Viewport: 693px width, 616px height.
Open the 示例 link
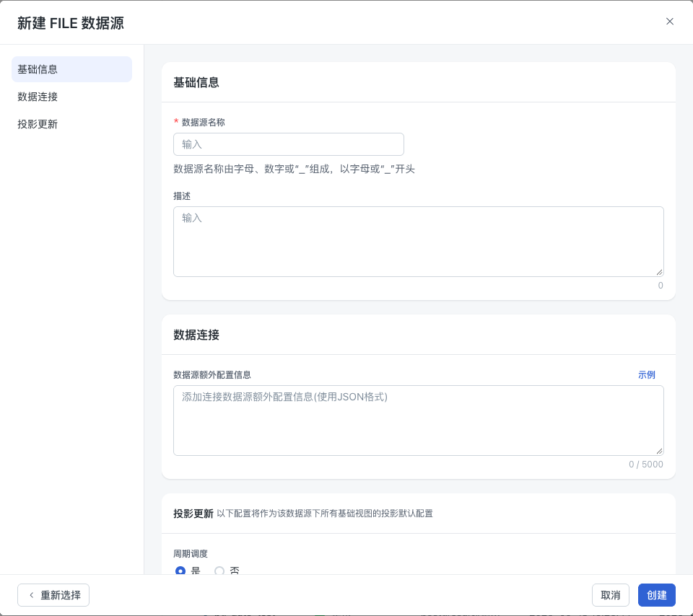[646, 375]
